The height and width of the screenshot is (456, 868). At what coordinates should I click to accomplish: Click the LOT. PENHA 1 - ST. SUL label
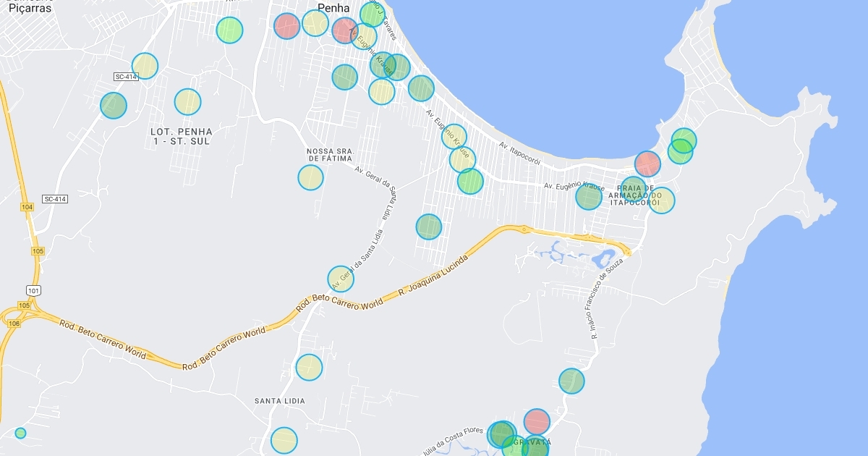(182, 137)
